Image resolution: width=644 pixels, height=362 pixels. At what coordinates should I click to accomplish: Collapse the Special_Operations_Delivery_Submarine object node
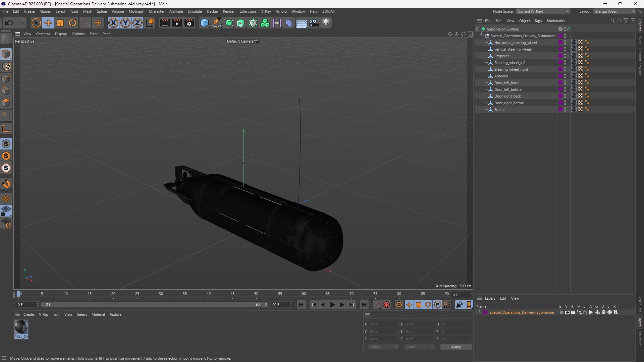[482, 36]
